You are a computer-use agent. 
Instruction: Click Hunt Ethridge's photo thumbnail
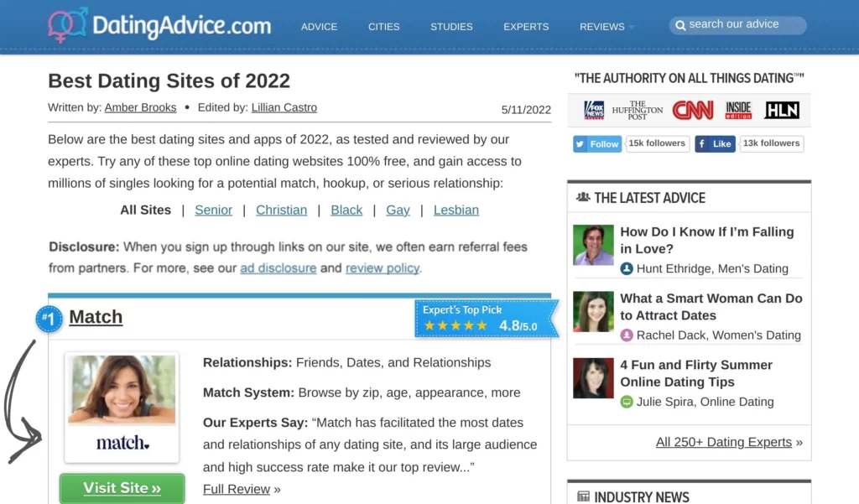(593, 245)
